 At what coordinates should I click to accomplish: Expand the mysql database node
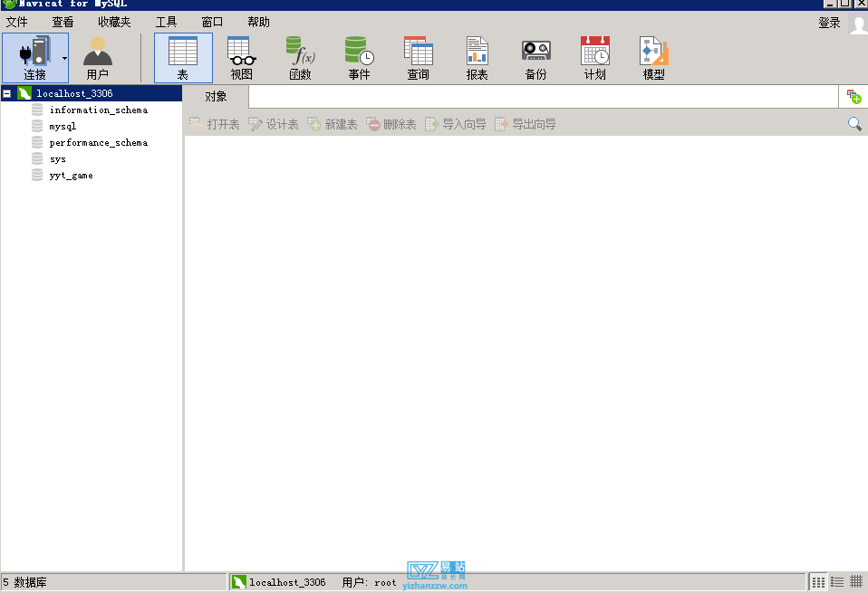62,126
